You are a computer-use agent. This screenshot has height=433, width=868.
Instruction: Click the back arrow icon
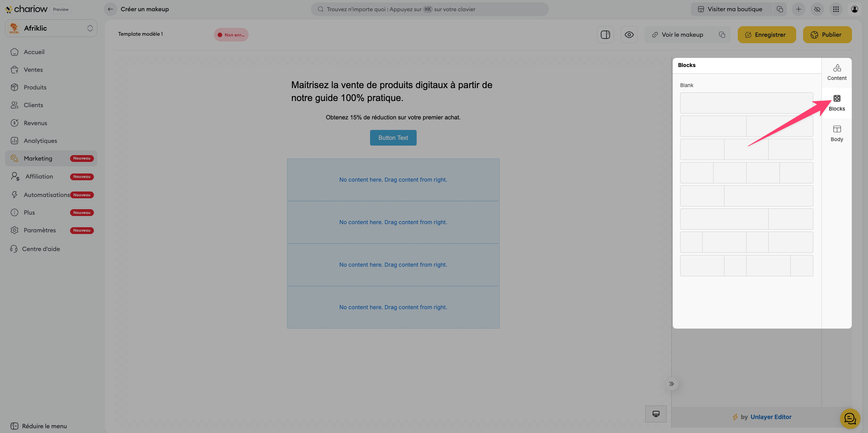tap(110, 9)
